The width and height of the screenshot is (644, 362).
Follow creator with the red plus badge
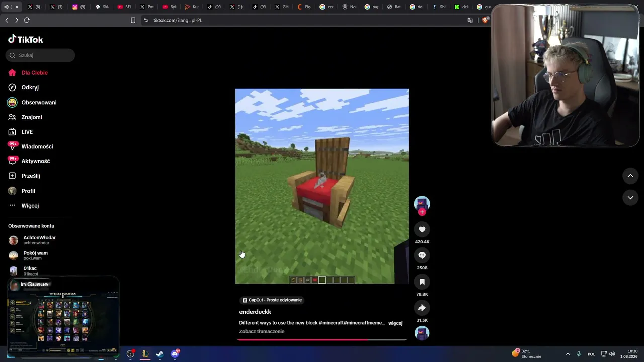422,212
